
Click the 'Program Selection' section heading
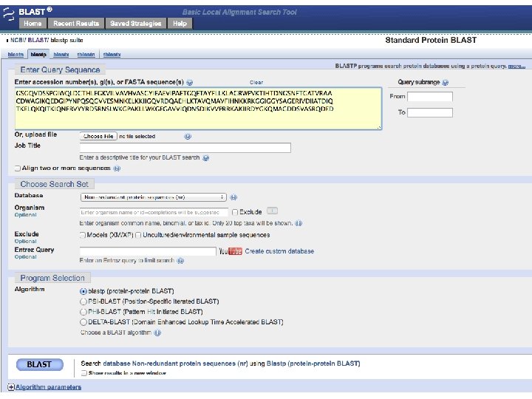click(52, 279)
